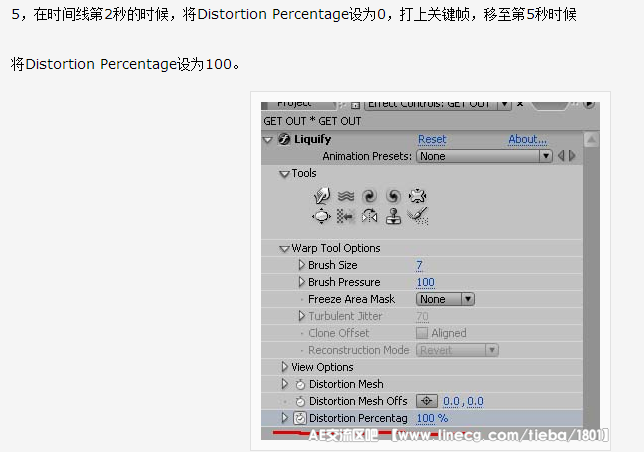Click previous animation preset arrow
This screenshot has height=452, width=644.
click(x=561, y=156)
